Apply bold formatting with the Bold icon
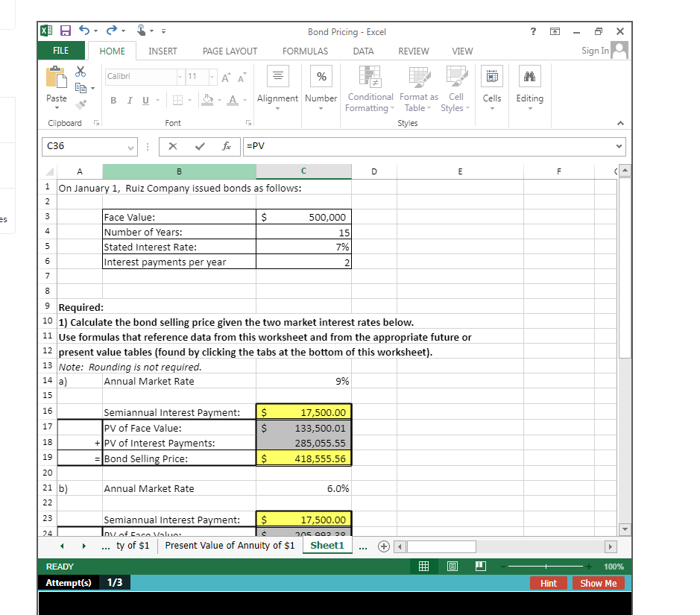700x615 pixels. (113, 99)
